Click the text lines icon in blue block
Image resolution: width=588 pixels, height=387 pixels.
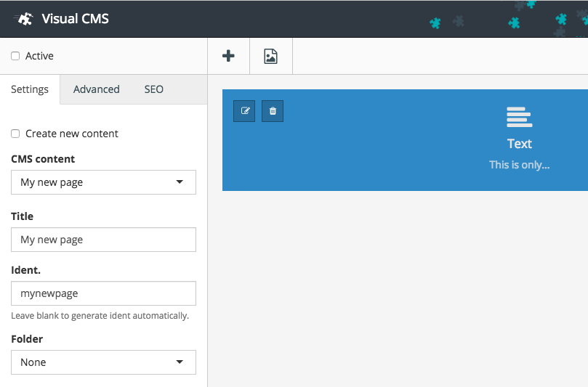tap(519, 116)
